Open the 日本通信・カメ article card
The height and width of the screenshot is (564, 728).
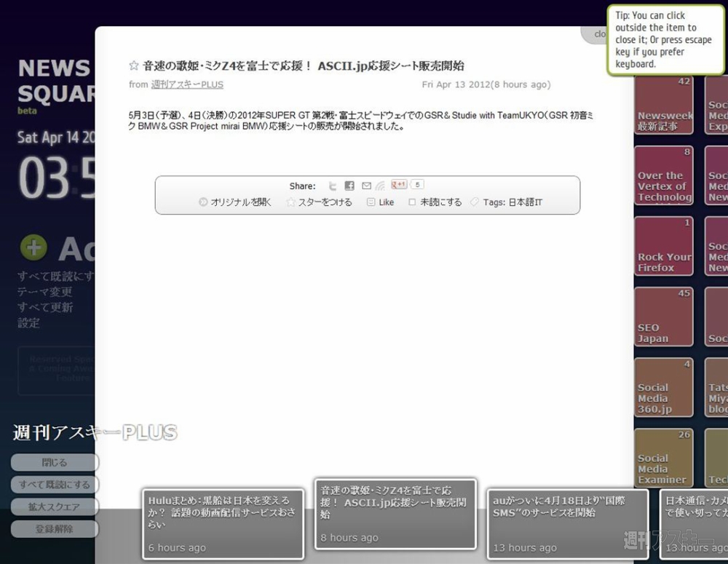pos(694,524)
